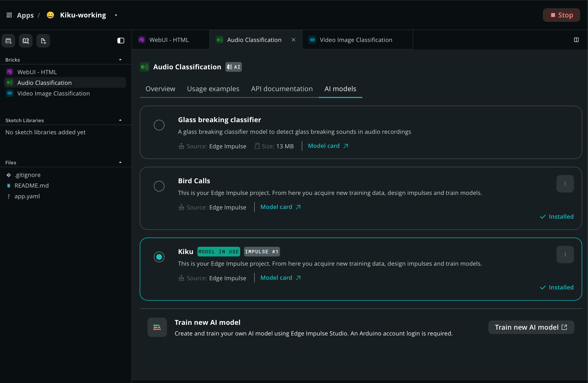Image resolution: width=588 pixels, height=383 pixels.
Task: Click the add new file icon
Action: click(x=43, y=41)
